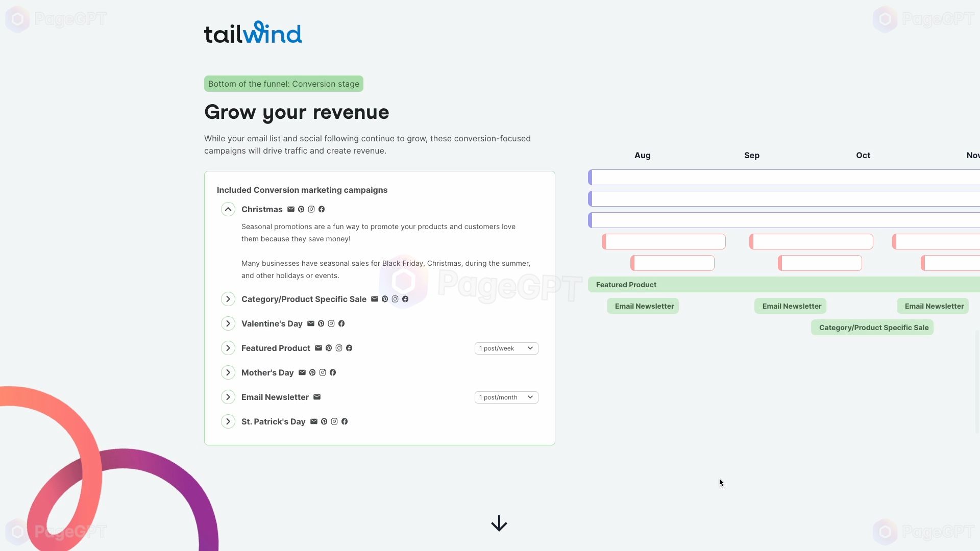Click the email icon on Christmas campaign
This screenshot has width=980, height=551.
[x=290, y=209]
